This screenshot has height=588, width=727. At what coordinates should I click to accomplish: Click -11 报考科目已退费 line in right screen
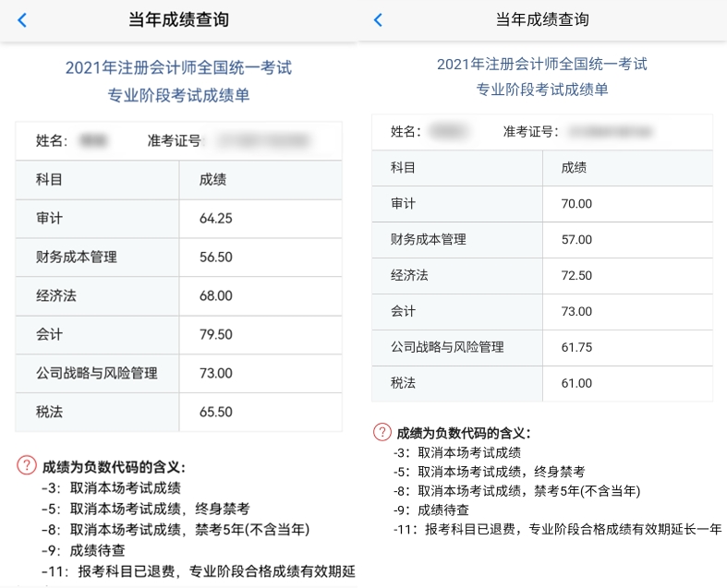558,529
